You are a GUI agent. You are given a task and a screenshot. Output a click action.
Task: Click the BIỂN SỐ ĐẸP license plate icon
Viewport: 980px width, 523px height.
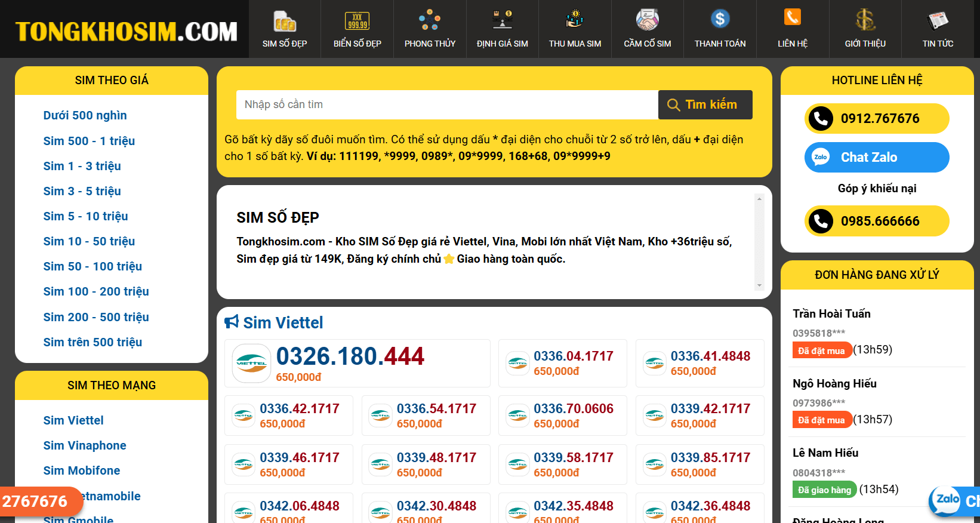coord(358,21)
